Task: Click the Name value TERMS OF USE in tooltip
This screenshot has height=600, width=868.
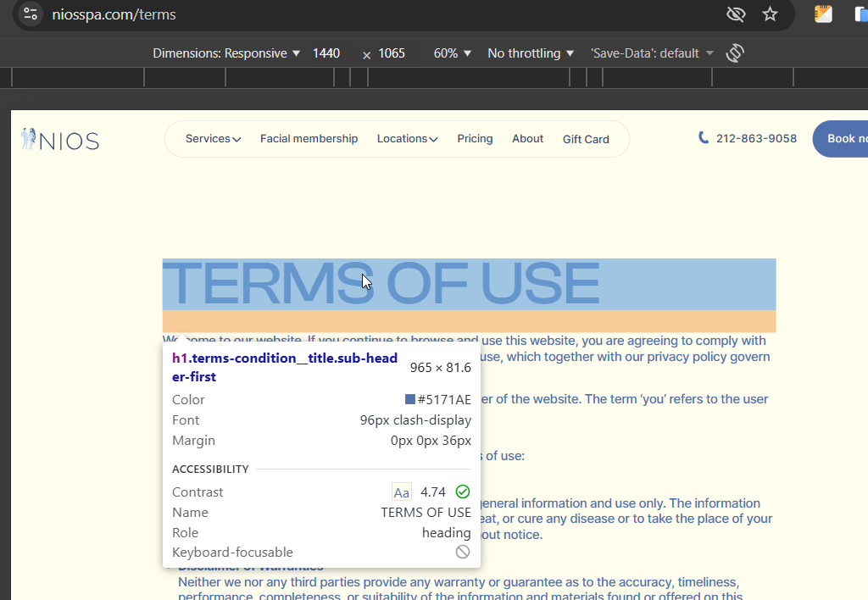Action: (426, 513)
